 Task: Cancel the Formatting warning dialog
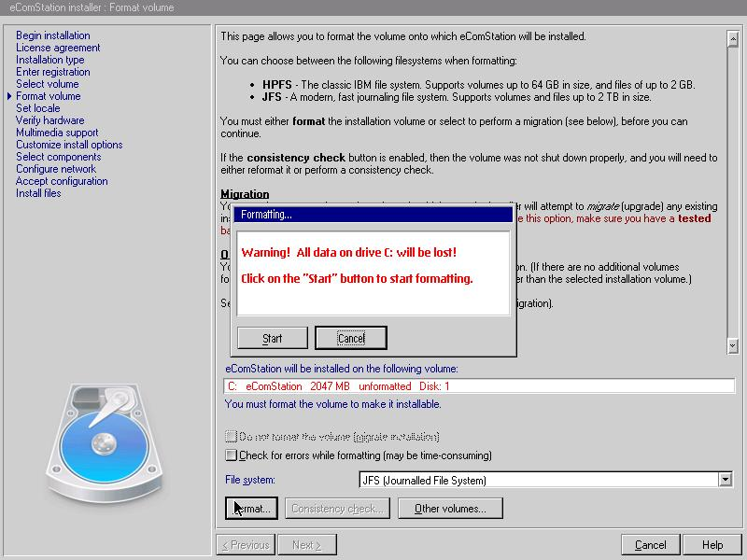pos(351,338)
